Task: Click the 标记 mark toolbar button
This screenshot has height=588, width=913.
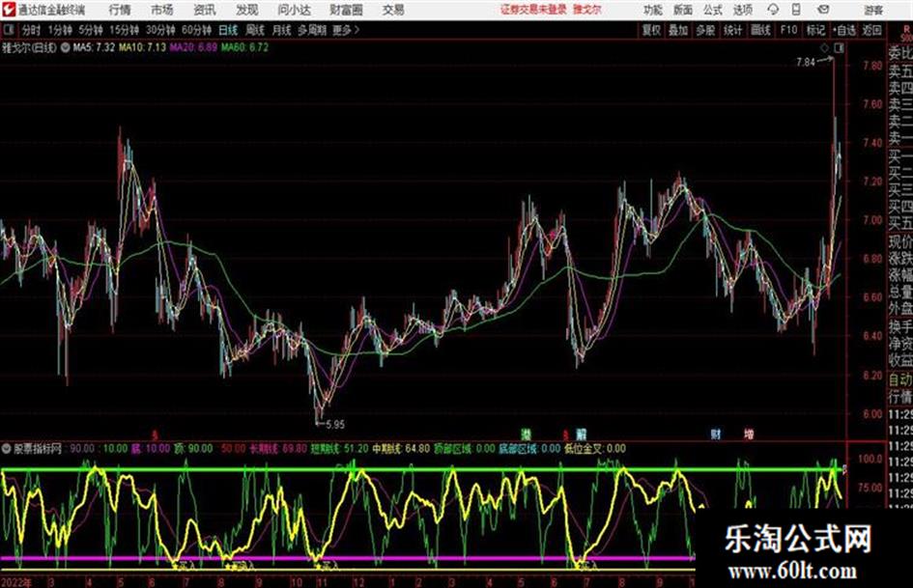Action: [x=815, y=30]
